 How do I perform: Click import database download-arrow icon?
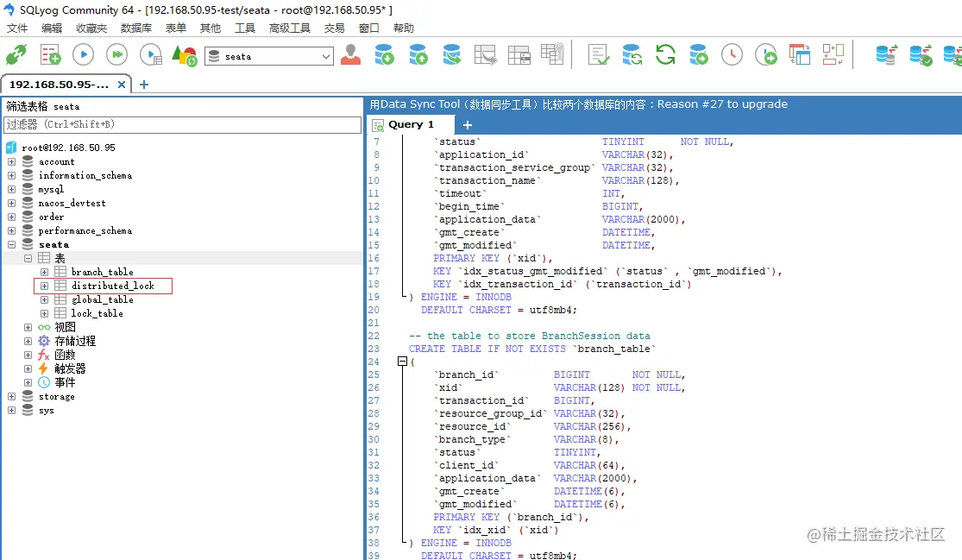click(385, 55)
